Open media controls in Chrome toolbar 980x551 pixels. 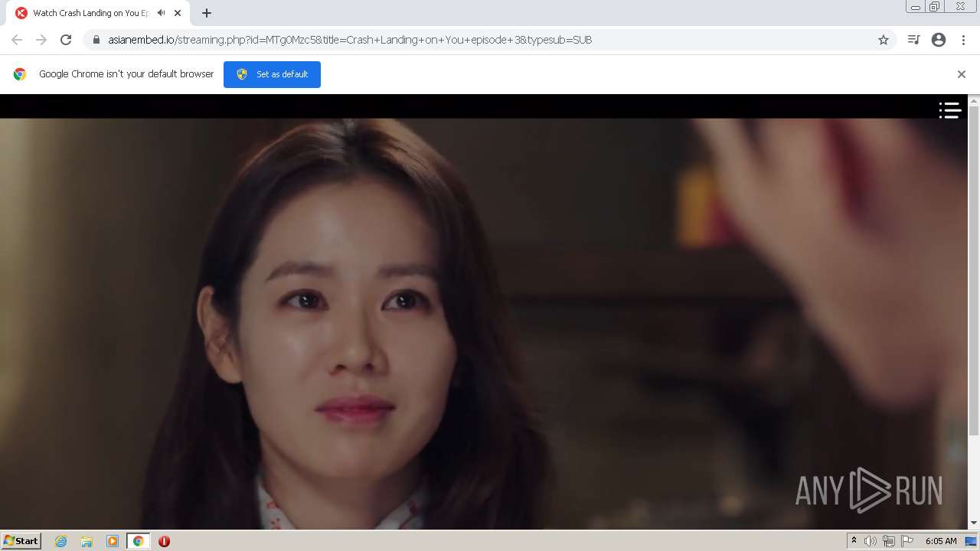click(913, 40)
